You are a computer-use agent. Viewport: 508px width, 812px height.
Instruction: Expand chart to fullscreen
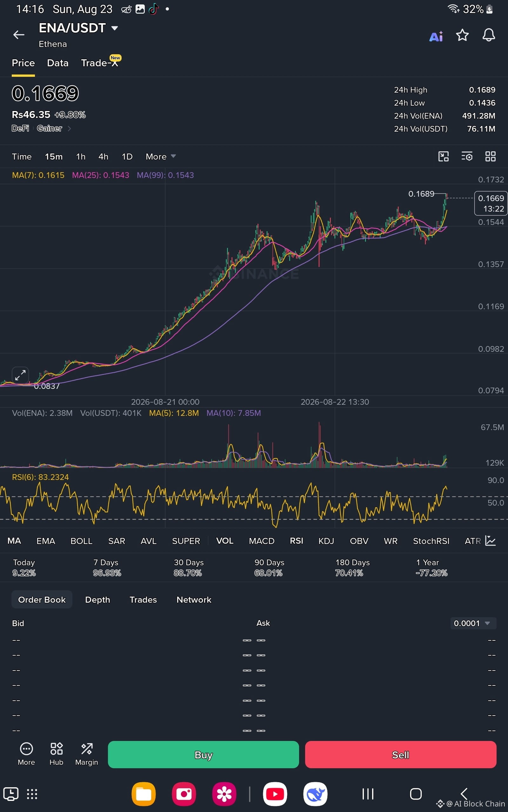click(x=20, y=375)
